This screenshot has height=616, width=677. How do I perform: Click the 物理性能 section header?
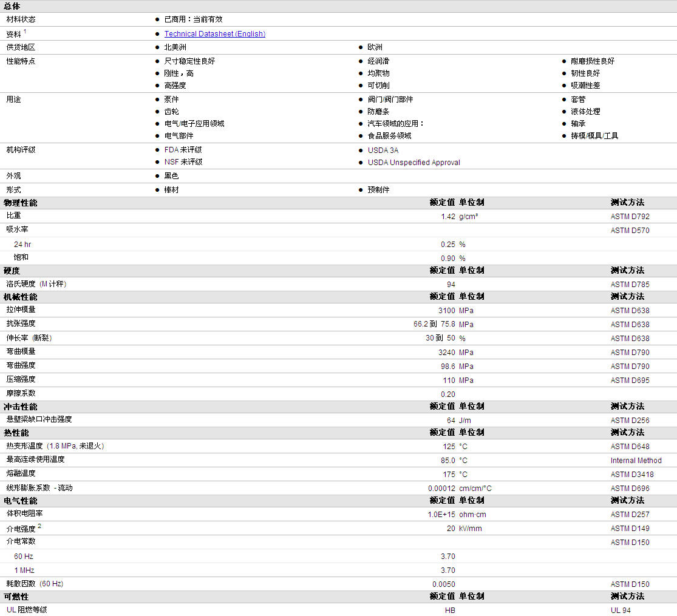tap(20, 203)
